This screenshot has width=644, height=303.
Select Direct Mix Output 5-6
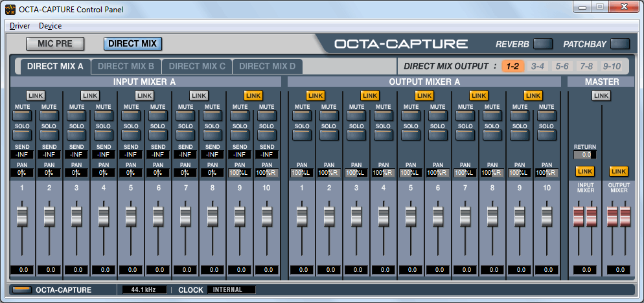[x=562, y=66]
